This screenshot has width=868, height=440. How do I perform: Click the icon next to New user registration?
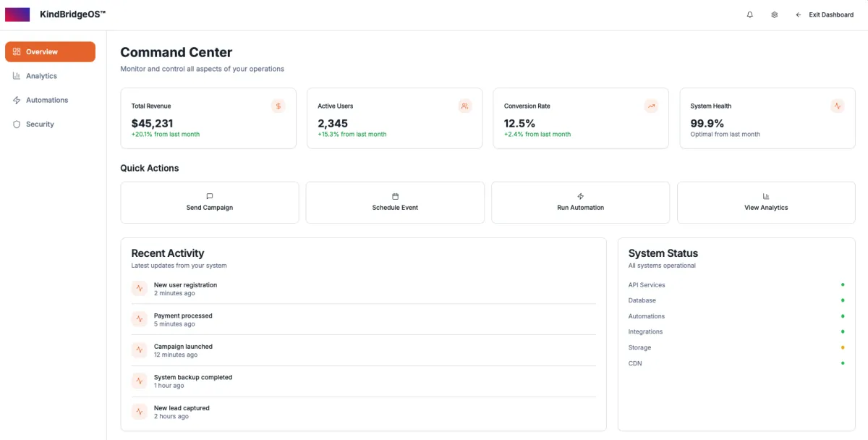point(140,289)
